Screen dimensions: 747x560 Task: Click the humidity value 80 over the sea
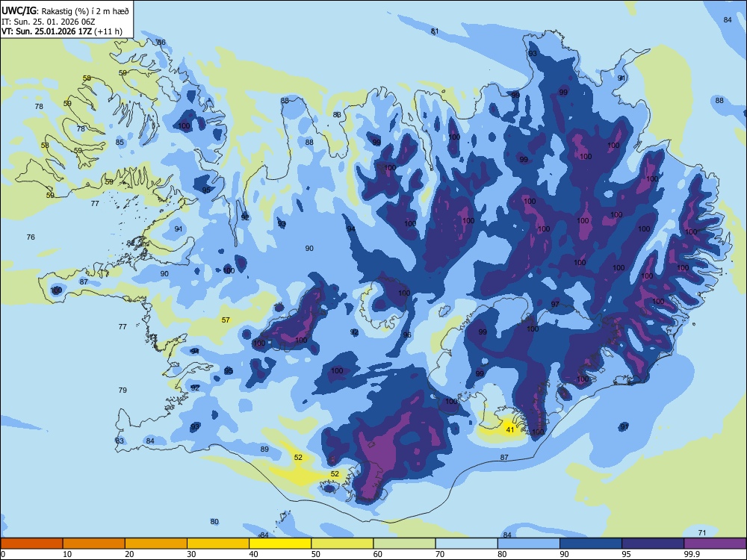pos(214,521)
